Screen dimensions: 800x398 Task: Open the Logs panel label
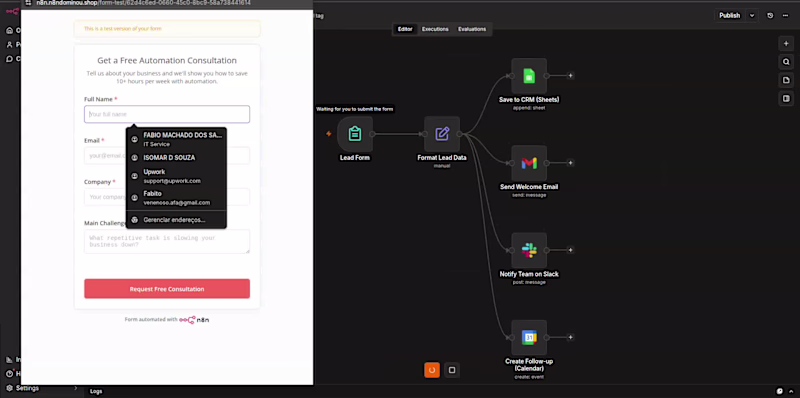pos(96,391)
